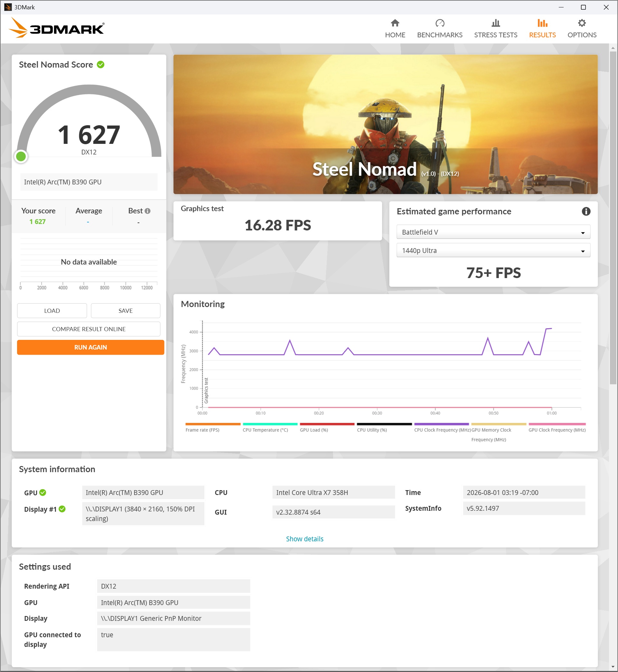The width and height of the screenshot is (618, 672).
Task: Click the 75+ FPS estimate value
Action: click(x=494, y=273)
